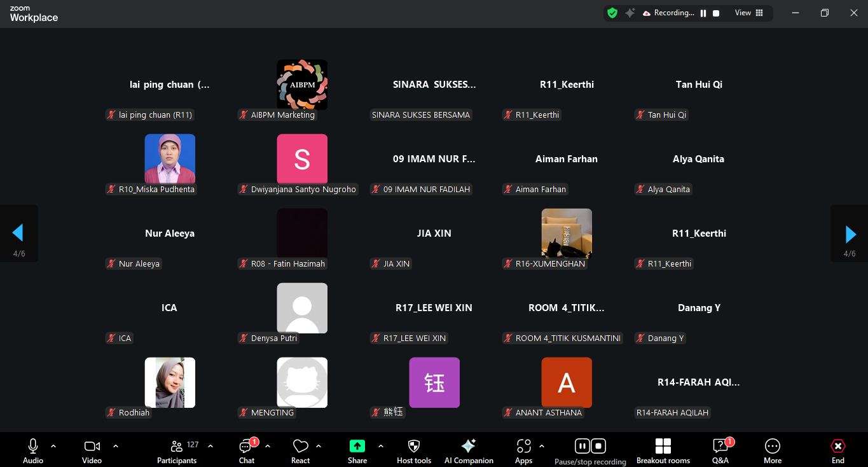Click the encryption shield icon at top
The height and width of the screenshot is (467, 868).
612,13
